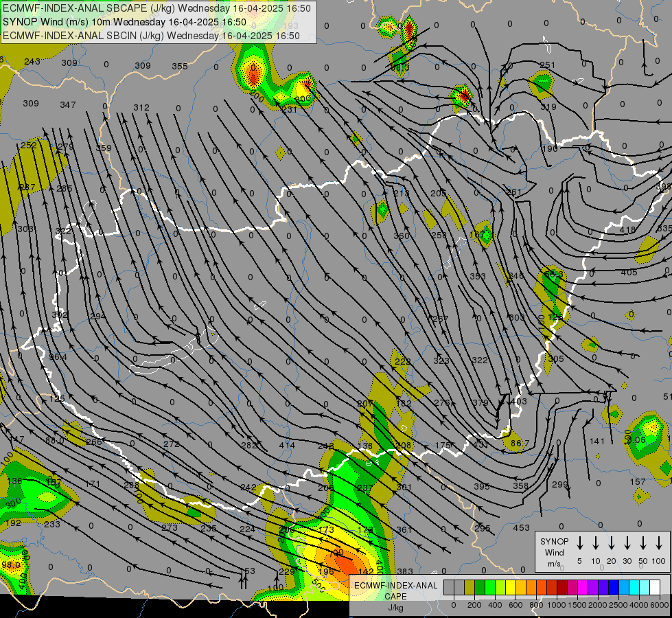Click the map value 355
672x618 pixels.
click(x=180, y=66)
